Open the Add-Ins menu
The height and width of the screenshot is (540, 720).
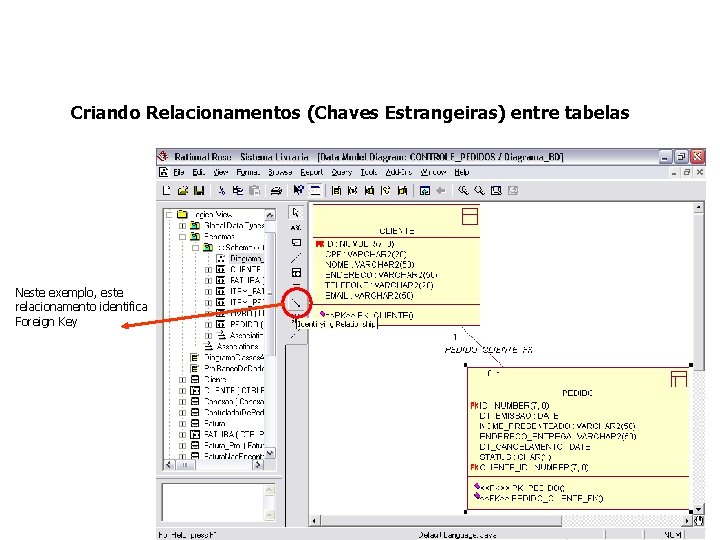399,172
